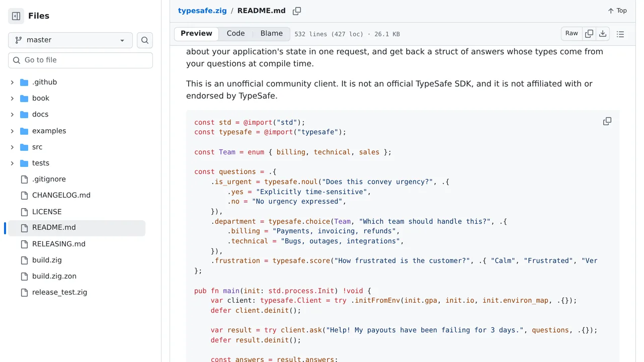Download raw file icon

603,34
